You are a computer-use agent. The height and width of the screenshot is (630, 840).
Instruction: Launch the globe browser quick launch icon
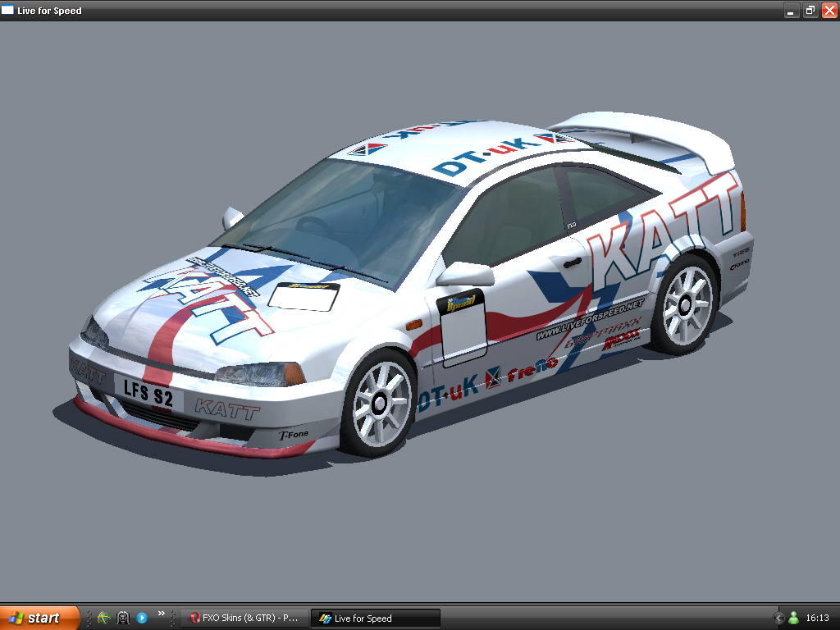(104, 618)
